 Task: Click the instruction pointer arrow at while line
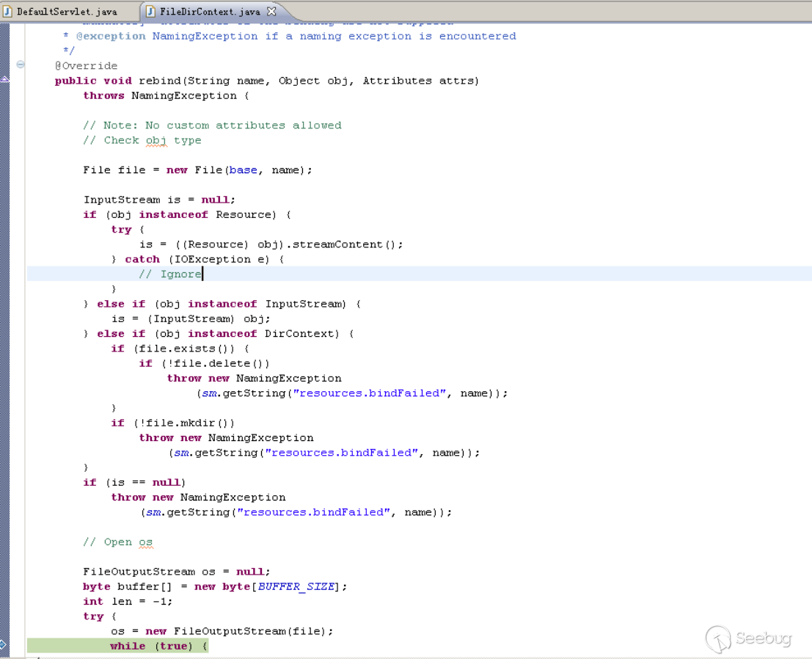(x=3, y=644)
